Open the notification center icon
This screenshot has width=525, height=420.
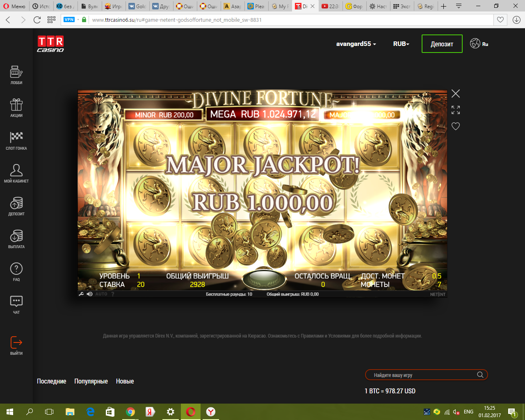coord(512,412)
